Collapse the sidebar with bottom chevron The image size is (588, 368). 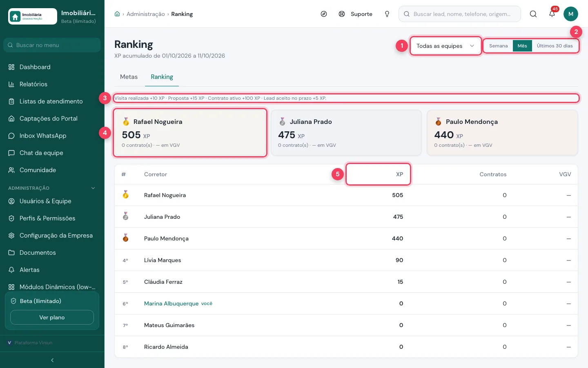coord(52,360)
